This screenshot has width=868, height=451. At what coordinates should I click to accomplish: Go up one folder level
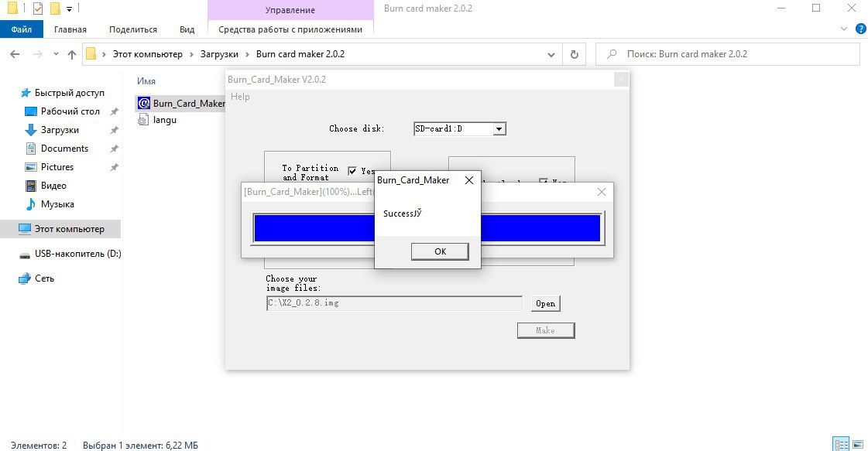pyautogui.click(x=72, y=54)
